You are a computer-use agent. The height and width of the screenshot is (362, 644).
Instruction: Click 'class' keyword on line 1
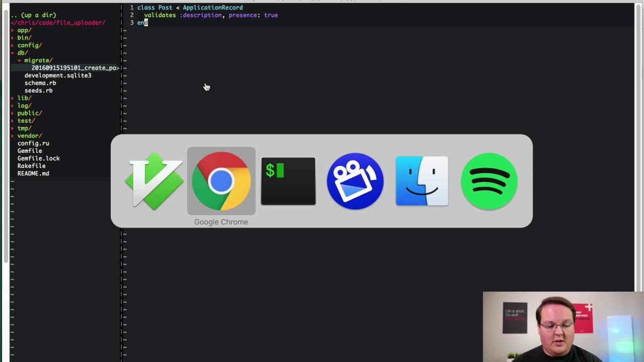coord(146,8)
